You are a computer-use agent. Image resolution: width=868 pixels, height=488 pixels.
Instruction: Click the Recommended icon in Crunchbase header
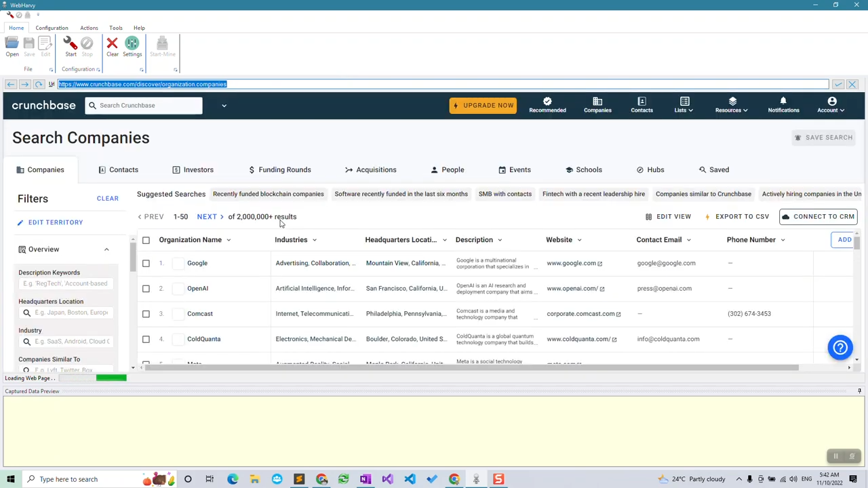(547, 104)
